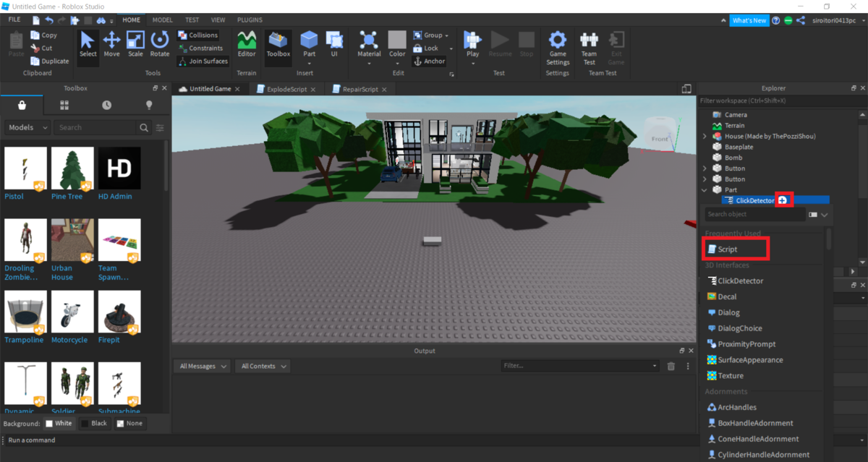This screenshot has width=868, height=462.
Task: Click the Duplicate button
Action: click(50, 61)
